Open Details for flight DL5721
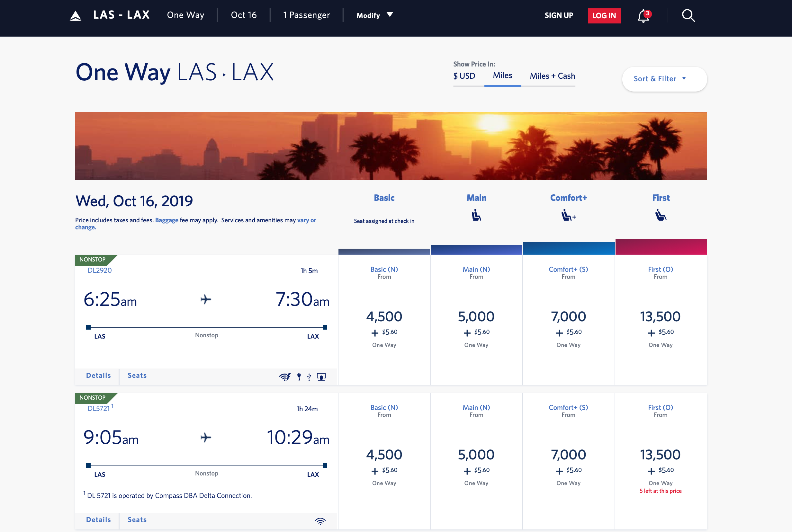This screenshot has width=792, height=532. (98, 519)
